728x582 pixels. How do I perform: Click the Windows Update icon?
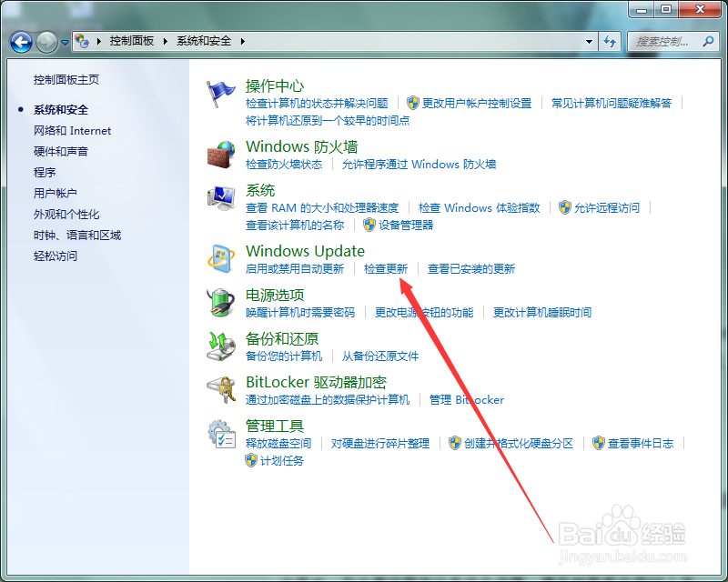[x=221, y=258]
